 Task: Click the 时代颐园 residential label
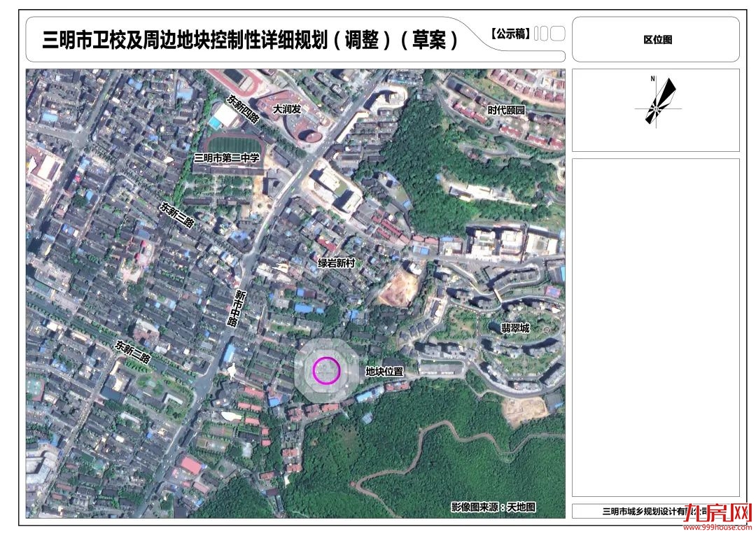505,109
